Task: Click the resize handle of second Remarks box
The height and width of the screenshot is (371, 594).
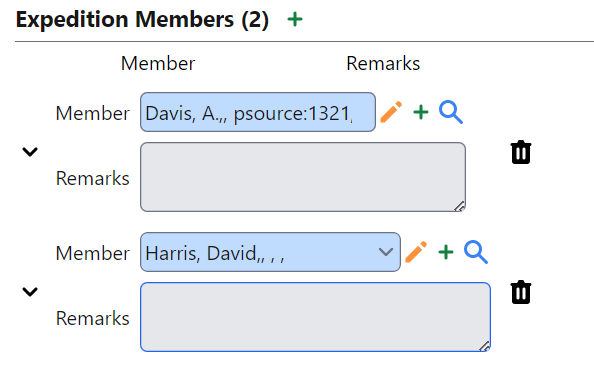Action: pyautogui.click(x=485, y=346)
